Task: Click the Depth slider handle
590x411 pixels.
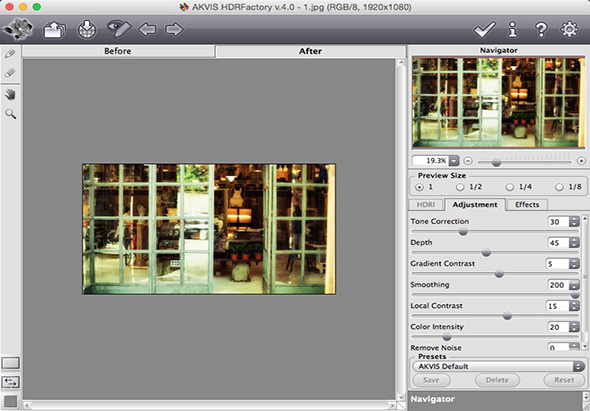Action: click(486, 253)
